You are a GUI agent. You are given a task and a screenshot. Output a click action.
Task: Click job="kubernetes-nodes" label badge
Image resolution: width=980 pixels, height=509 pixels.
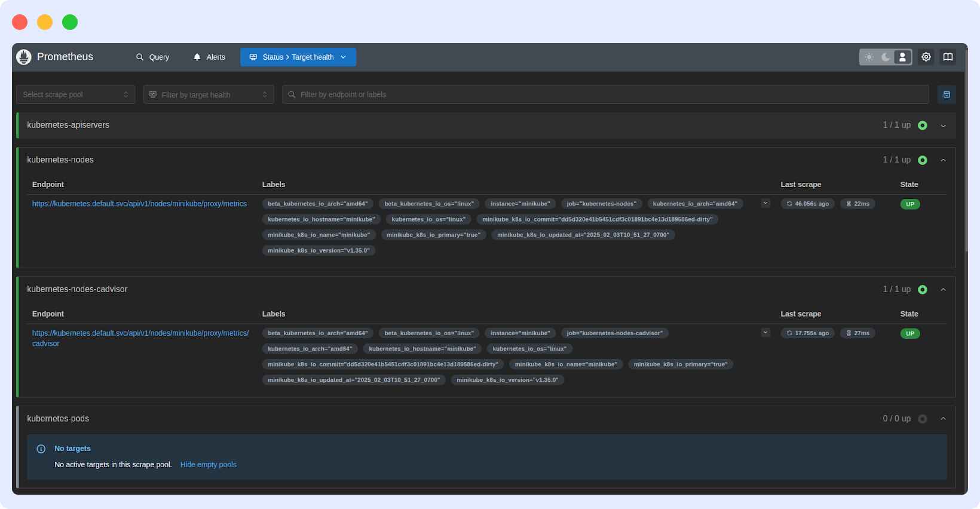pos(602,204)
